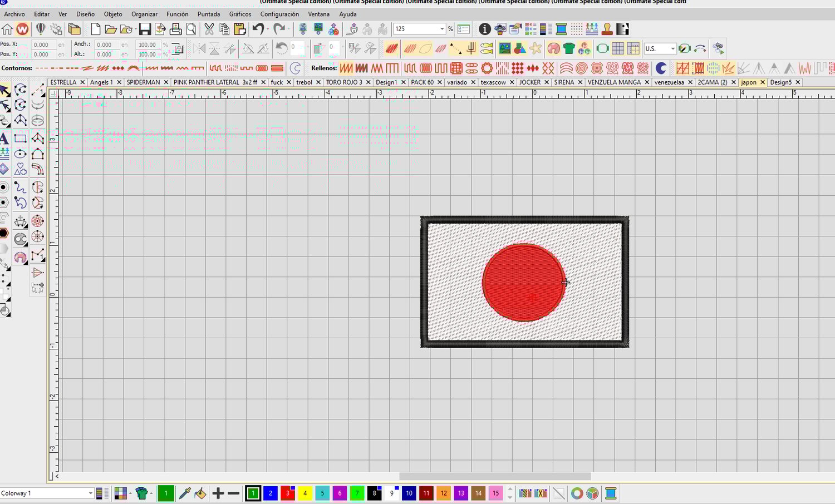This screenshot has height=504, width=835.
Task: Click the Save design floppy disk icon
Action: tap(145, 29)
